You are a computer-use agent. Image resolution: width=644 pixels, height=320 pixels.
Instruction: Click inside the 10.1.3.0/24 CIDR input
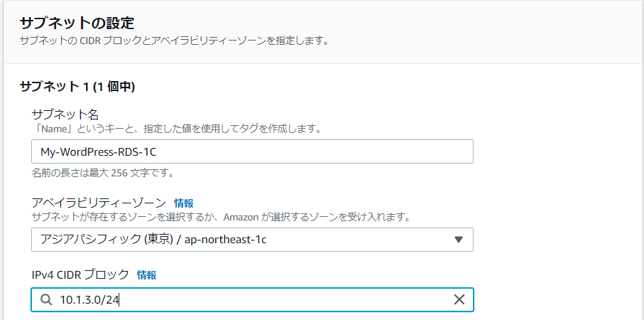252,300
